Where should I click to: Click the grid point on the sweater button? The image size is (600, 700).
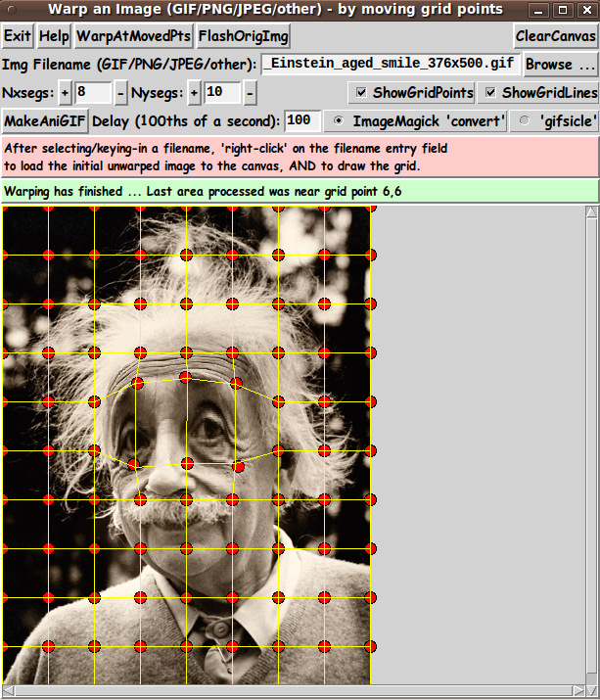232,646
